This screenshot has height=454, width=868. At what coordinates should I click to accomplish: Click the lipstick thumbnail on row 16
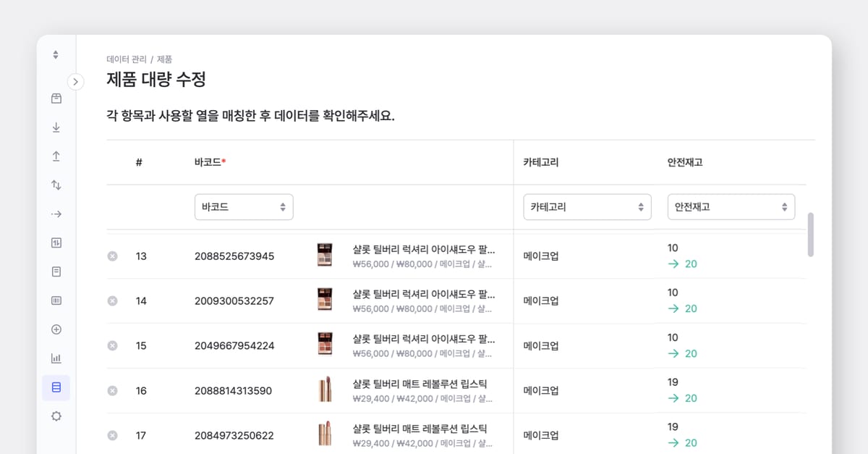[325, 390]
